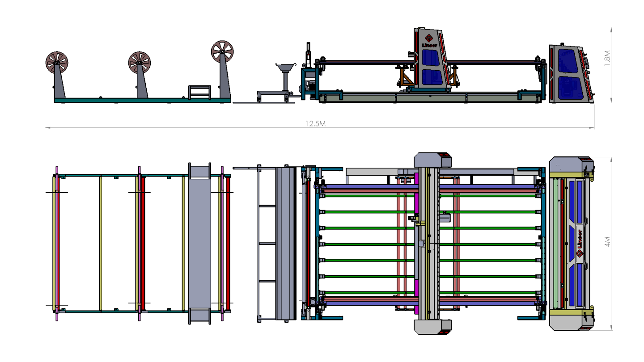Select the top grey gantry head in plan view

pos(432,160)
